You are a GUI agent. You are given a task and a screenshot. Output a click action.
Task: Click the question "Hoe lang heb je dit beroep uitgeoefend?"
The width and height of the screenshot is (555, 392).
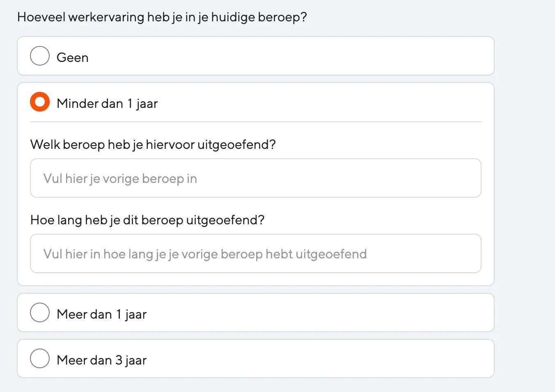pos(147,220)
